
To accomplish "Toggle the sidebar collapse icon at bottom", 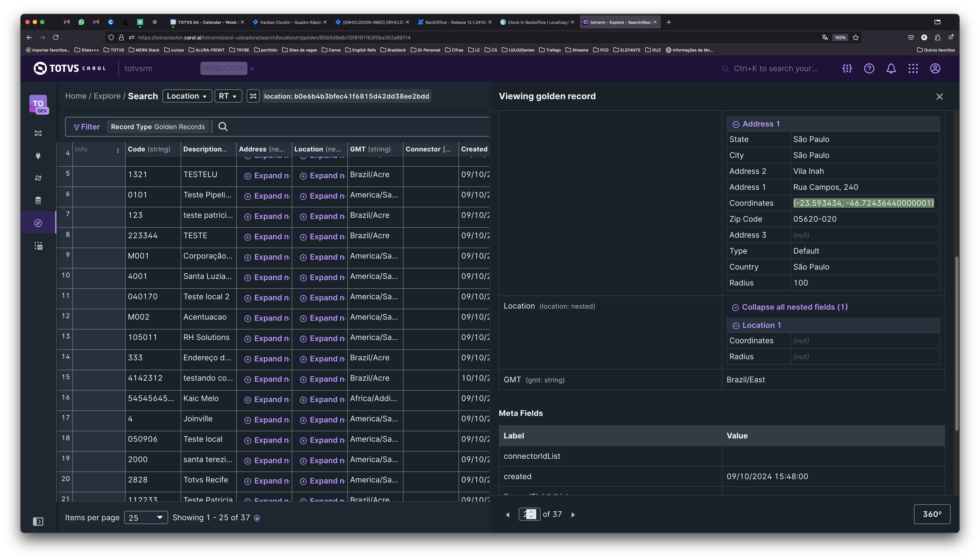I will click(38, 521).
